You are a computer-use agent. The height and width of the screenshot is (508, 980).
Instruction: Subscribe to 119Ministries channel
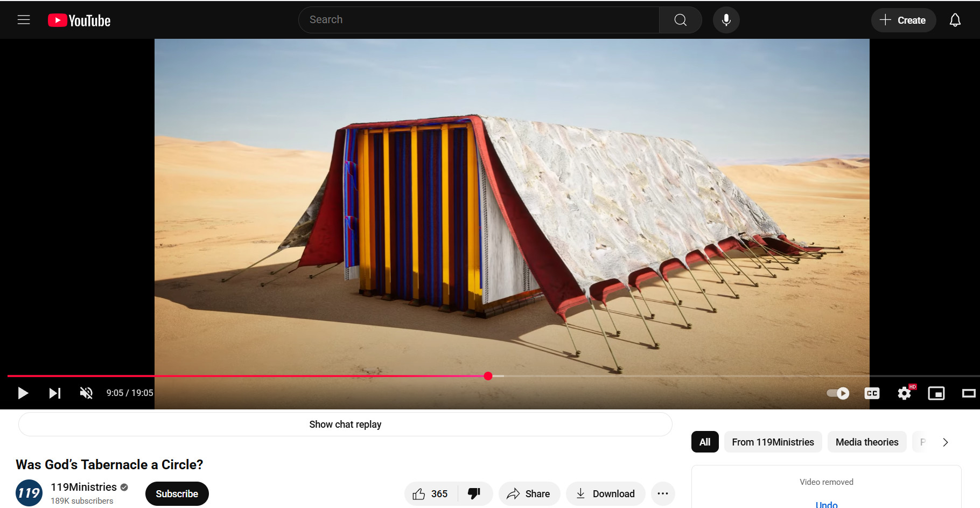point(177,494)
